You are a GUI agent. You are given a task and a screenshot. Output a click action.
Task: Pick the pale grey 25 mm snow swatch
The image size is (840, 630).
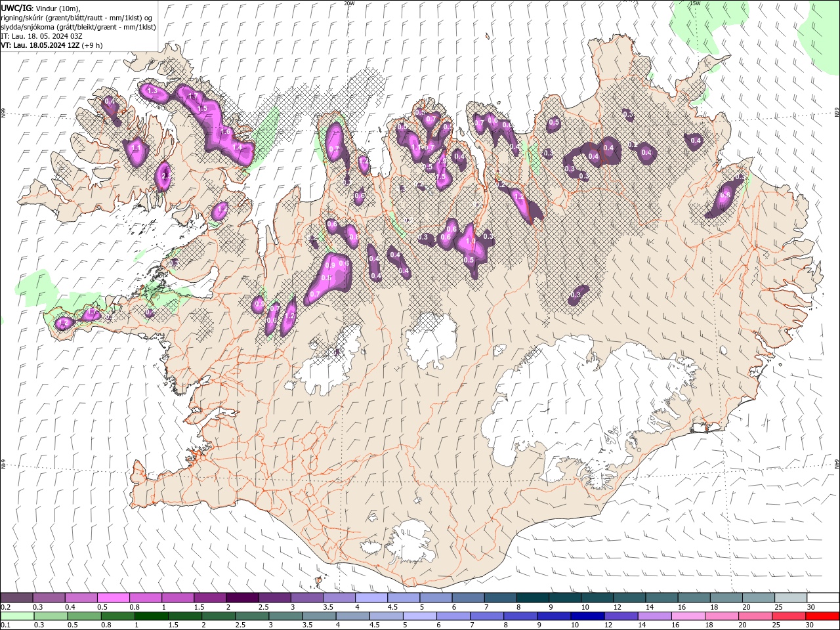[789, 598]
